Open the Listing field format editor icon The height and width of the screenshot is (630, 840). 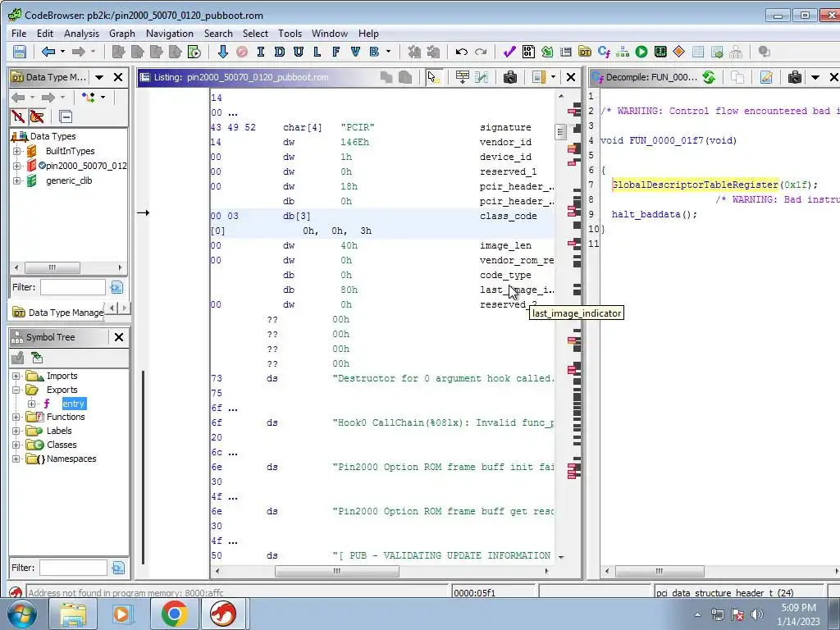click(462, 77)
